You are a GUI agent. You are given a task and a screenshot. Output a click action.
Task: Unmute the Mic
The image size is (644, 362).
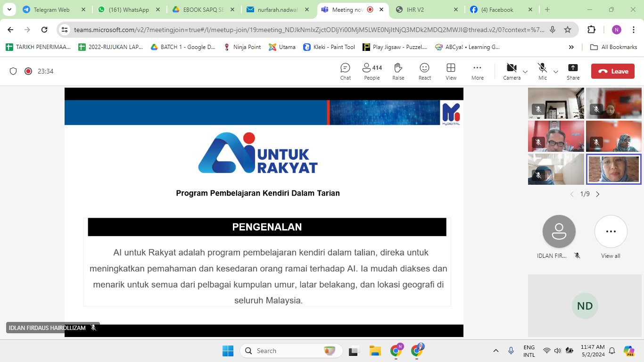543,72
